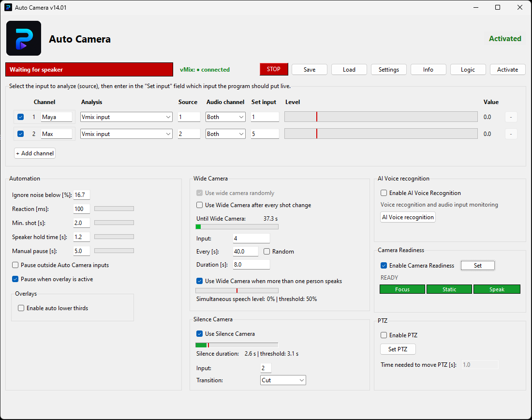Click the Time needed to move PTZ field
This screenshot has width=532, height=420.
coord(480,365)
